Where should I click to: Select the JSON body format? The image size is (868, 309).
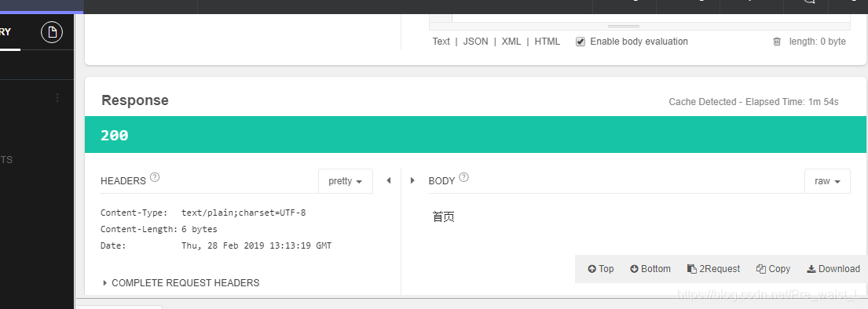coord(475,42)
